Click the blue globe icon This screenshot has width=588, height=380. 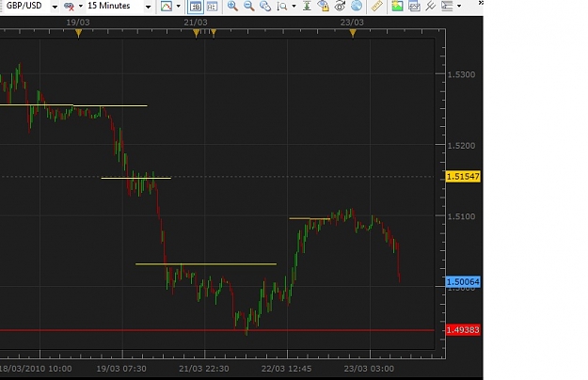pyautogui.click(x=357, y=6)
